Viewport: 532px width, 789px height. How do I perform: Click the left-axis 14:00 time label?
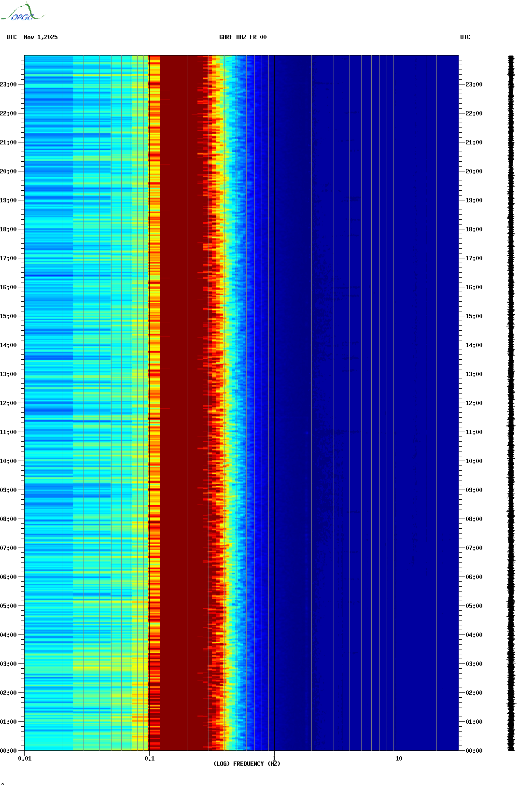(x=8, y=345)
